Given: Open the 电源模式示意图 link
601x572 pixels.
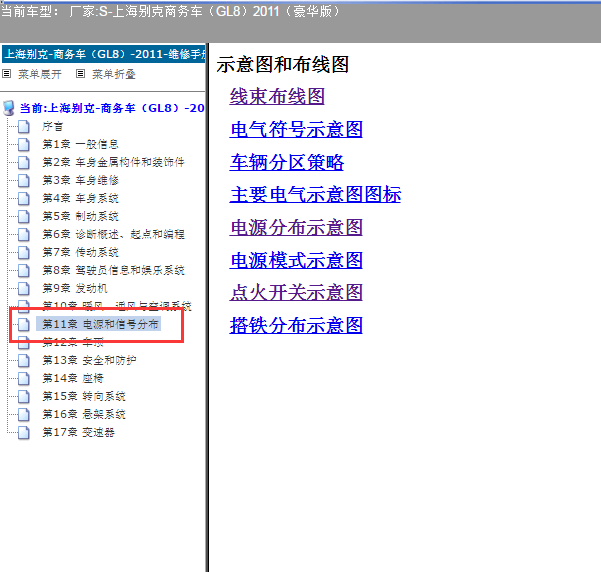Looking at the screenshot, I should 296,260.
